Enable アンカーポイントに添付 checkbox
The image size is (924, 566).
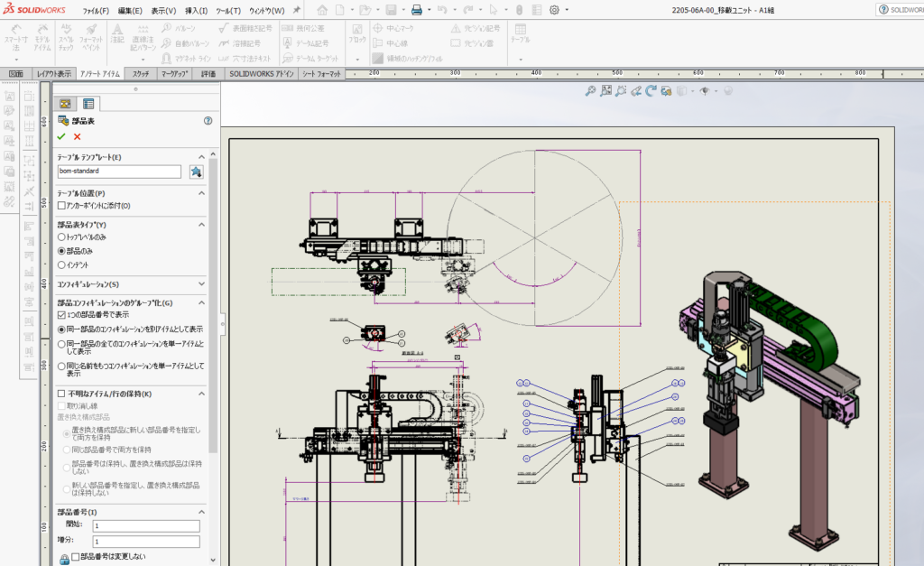pyautogui.click(x=61, y=206)
